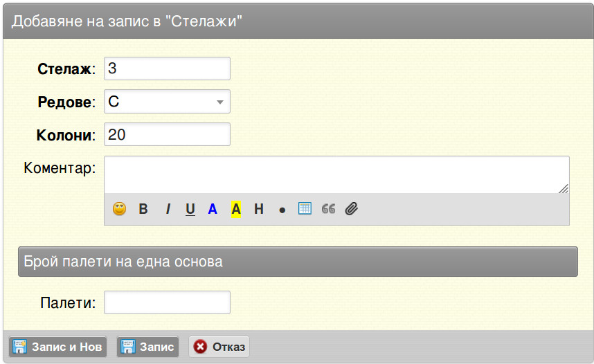Attach a file with paperclip icon
This screenshot has width=594, height=364.
click(x=351, y=209)
